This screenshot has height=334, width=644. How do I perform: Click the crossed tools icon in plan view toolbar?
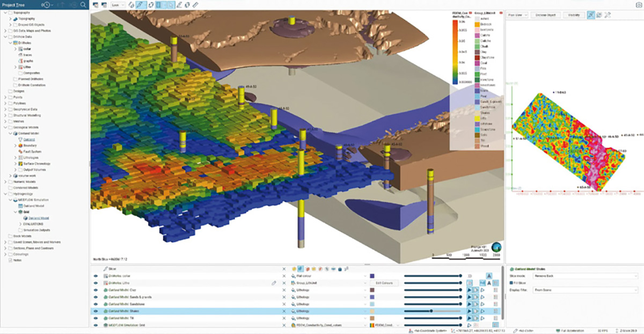tap(608, 15)
